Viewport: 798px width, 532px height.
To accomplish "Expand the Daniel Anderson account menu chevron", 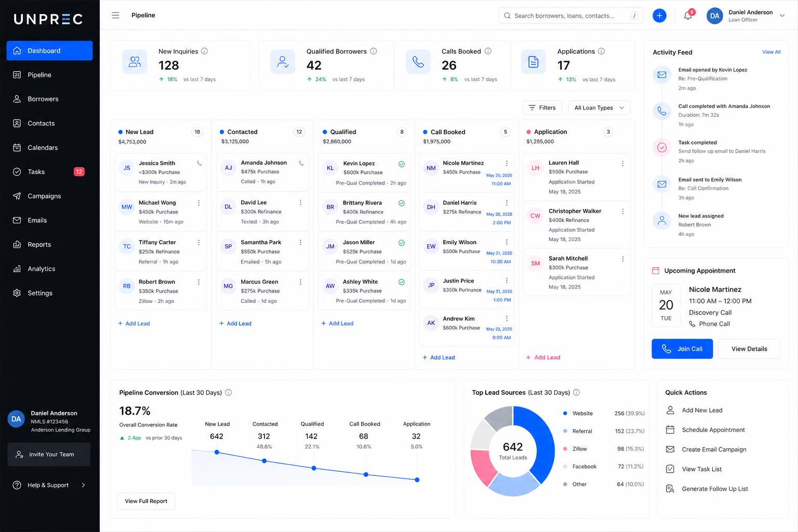I will [782, 16].
